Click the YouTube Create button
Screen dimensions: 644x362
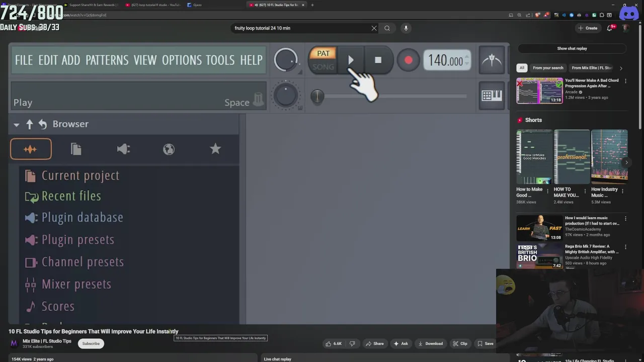(x=588, y=28)
